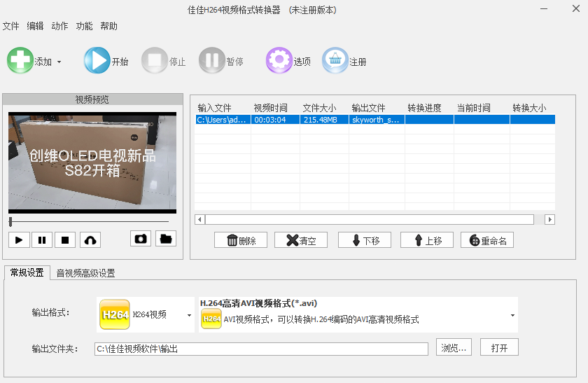Click the 删除 delete button
Image resolution: width=588 pixels, height=383 pixels.
click(x=241, y=240)
